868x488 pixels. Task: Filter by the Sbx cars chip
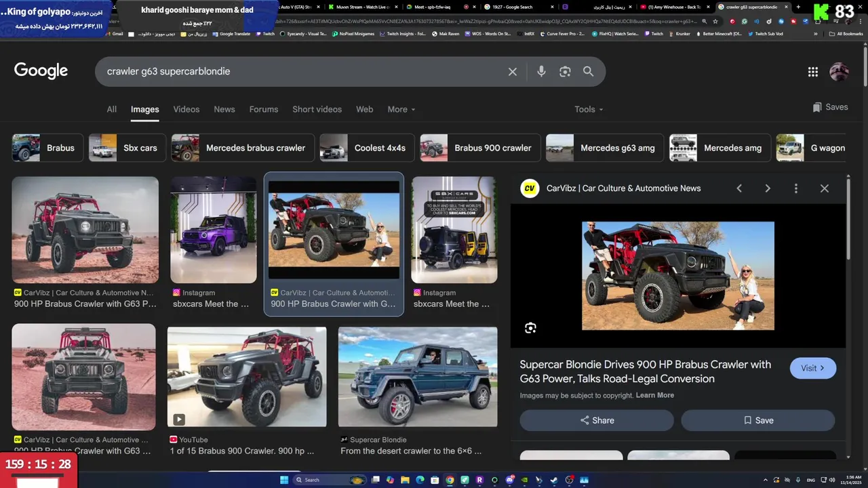(127, 148)
